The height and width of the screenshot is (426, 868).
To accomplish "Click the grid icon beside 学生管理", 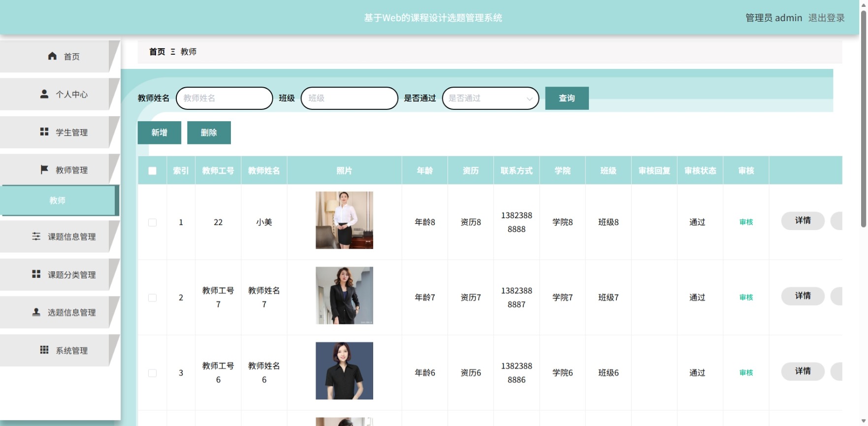I will 44,131.
